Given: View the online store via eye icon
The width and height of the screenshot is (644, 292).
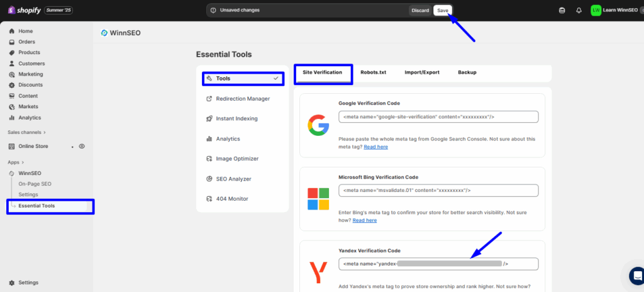Looking at the screenshot, I should (82, 146).
